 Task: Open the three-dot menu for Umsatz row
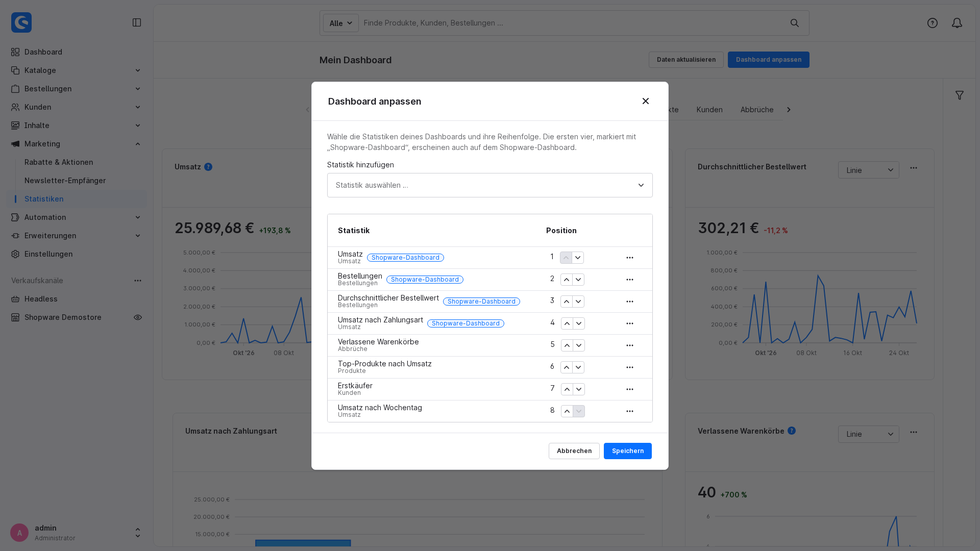pos(629,258)
